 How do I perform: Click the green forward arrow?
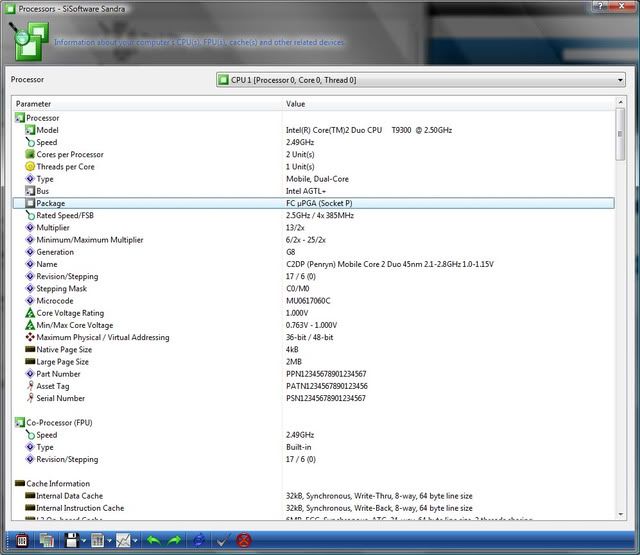click(x=175, y=541)
